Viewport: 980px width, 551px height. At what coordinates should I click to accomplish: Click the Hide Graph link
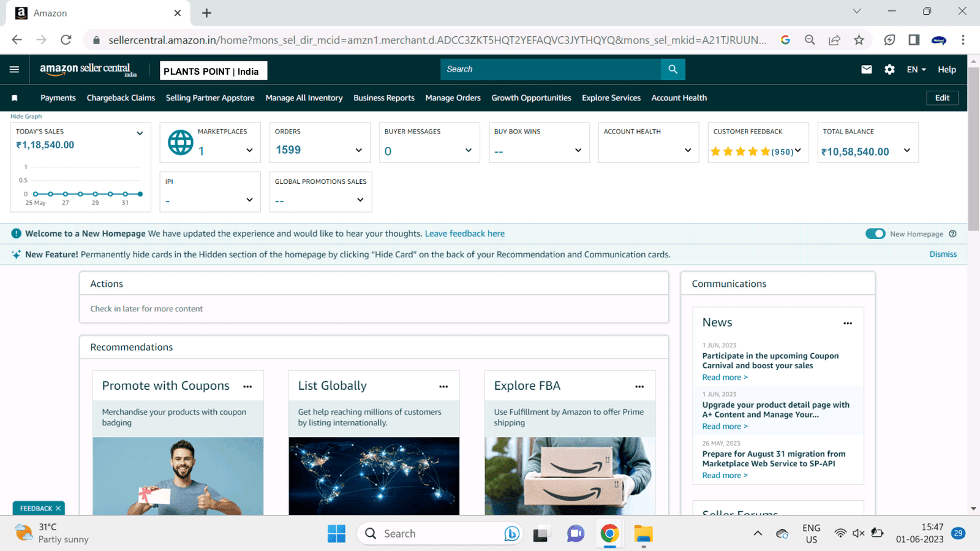(x=26, y=116)
